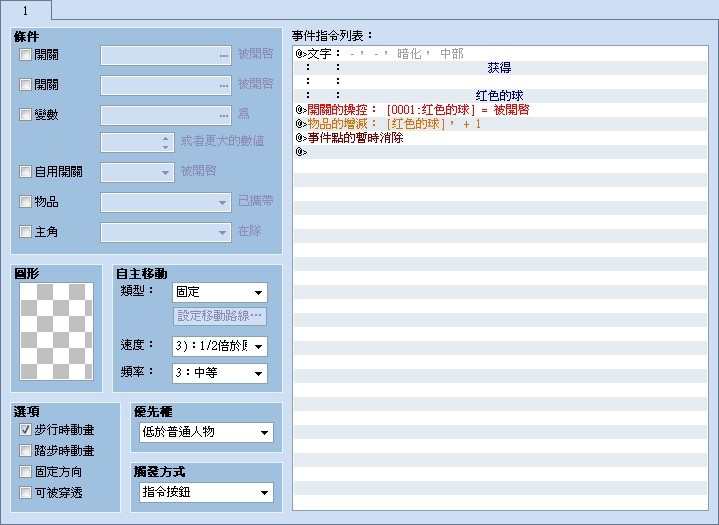Select event page tab 1
719x525 pixels.
26,10
